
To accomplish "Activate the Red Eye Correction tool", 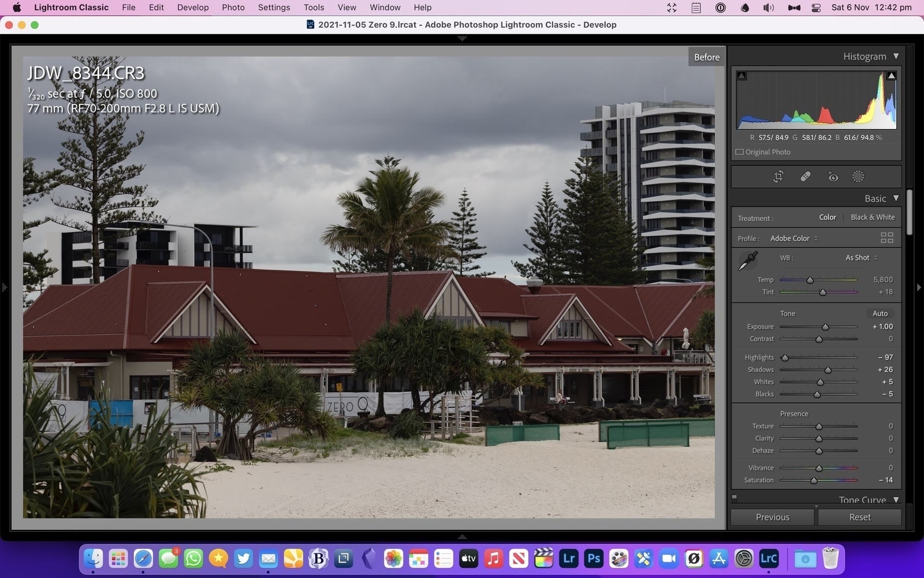I will pyautogui.click(x=833, y=177).
